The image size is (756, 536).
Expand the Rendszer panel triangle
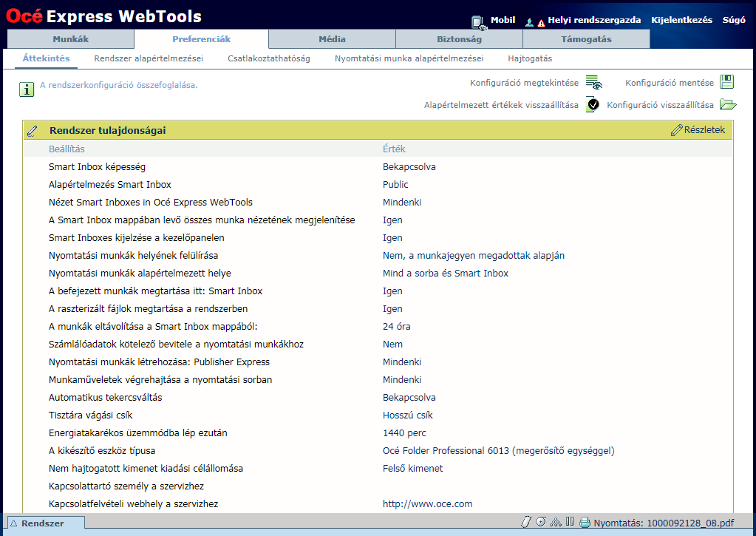[x=14, y=523]
